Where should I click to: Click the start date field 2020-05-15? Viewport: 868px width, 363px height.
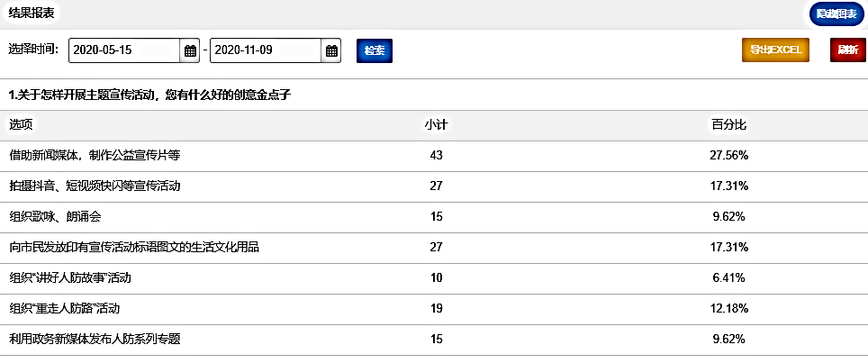coord(124,50)
